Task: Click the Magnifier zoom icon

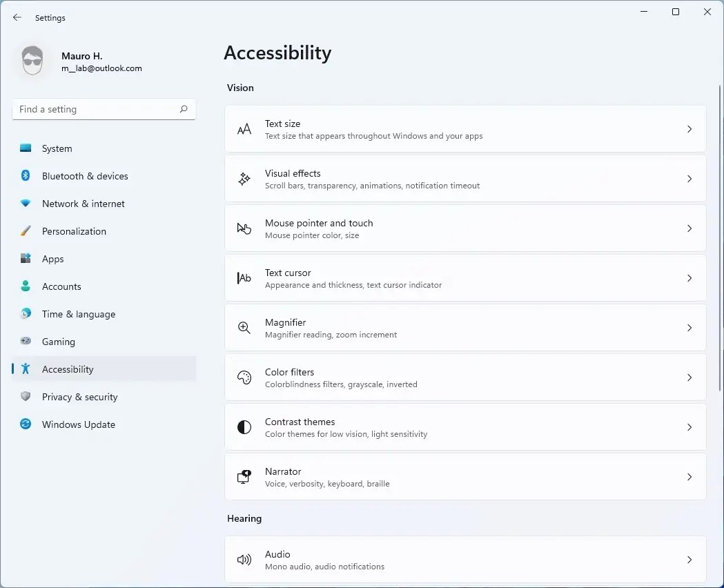Action: tap(244, 328)
